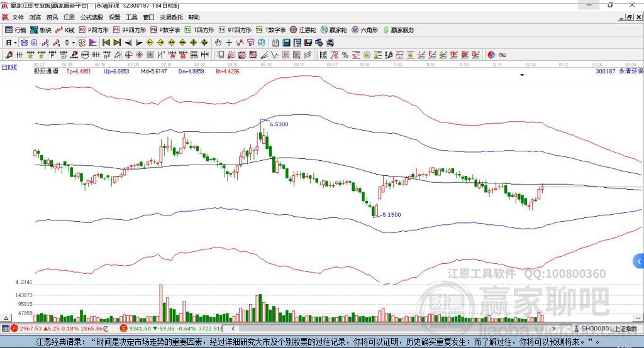The image size is (644, 348).
Task: Open the 赢家轮 wheel tool
Action: [x=334, y=30]
